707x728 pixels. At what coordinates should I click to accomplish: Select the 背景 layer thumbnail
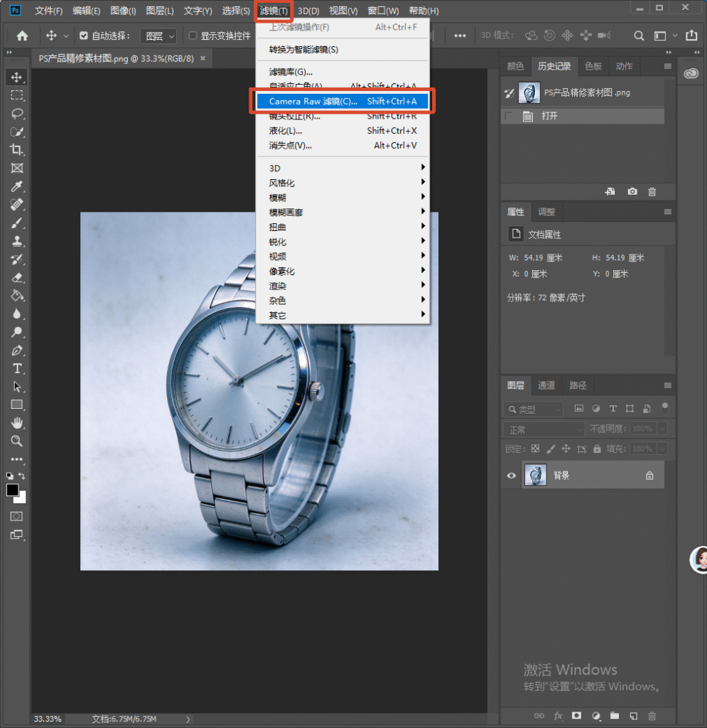pos(535,475)
